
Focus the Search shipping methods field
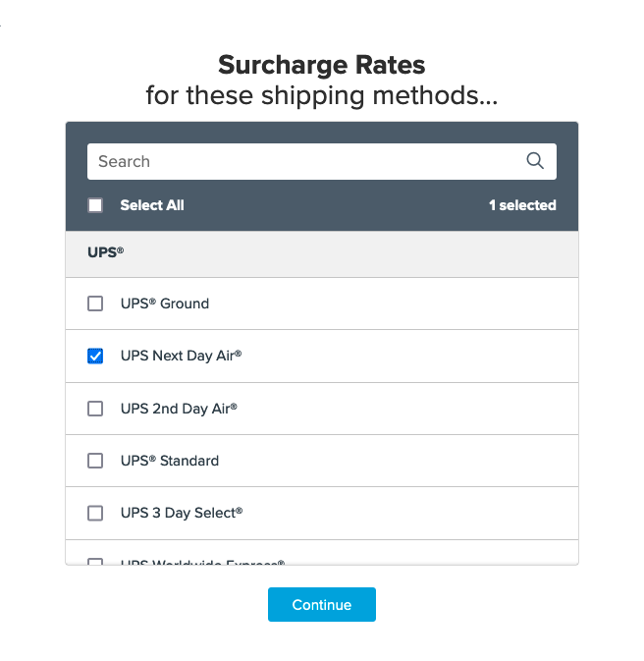(x=304, y=161)
